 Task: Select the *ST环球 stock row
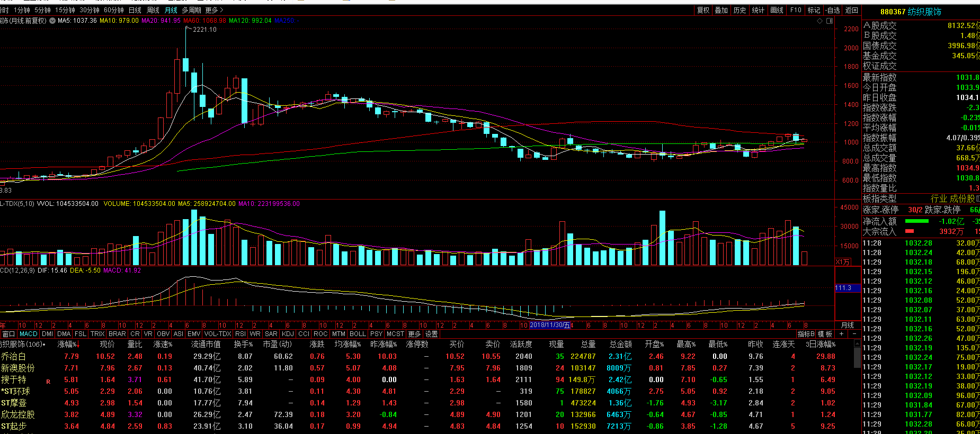[x=427, y=391]
